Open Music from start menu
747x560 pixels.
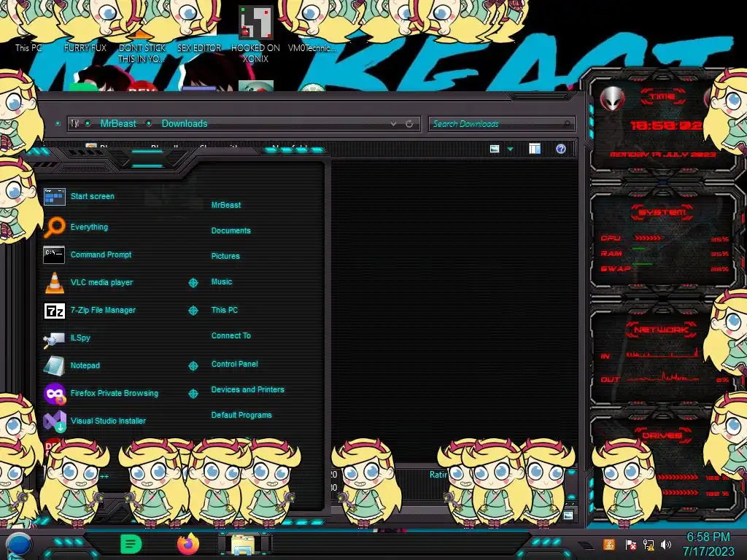222,282
